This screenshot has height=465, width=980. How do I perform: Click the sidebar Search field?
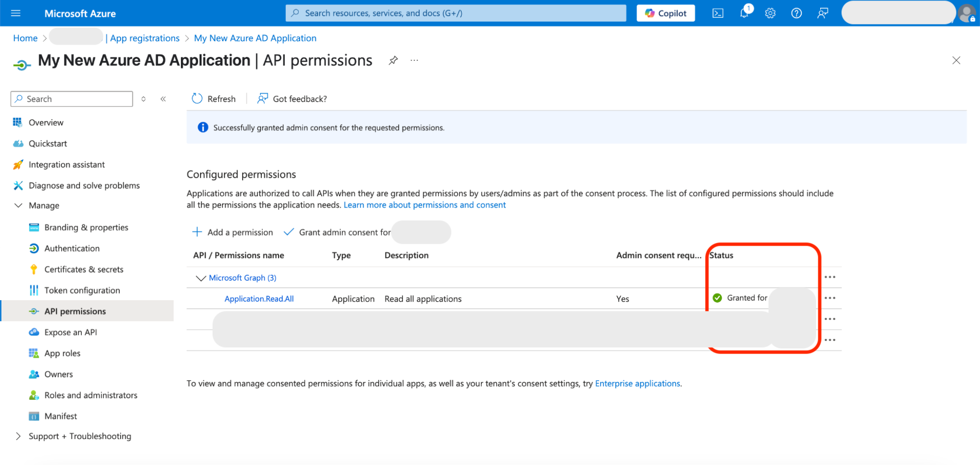pyautogui.click(x=72, y=99)
